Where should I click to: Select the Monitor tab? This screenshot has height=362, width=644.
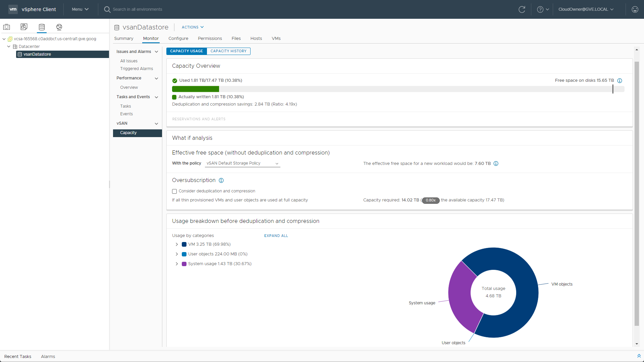coord(151,39)
